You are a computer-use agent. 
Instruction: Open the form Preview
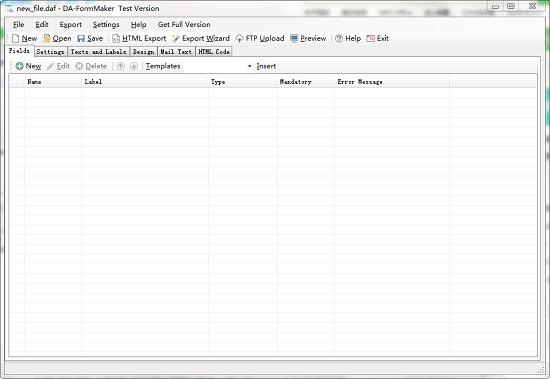click(x=308, y=38)
